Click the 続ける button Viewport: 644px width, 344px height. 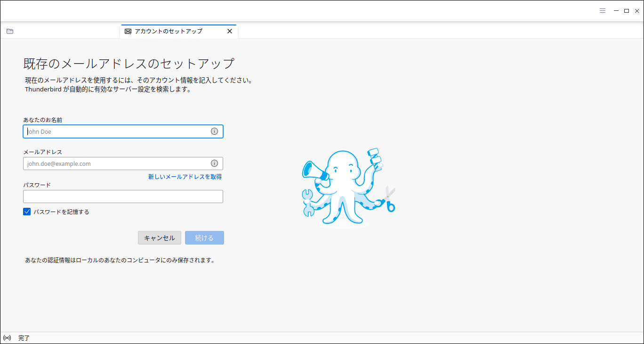point(204,238)
